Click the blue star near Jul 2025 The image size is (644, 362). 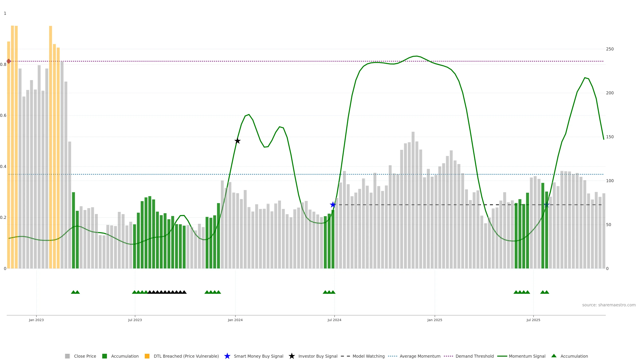(x=547, y=205)
